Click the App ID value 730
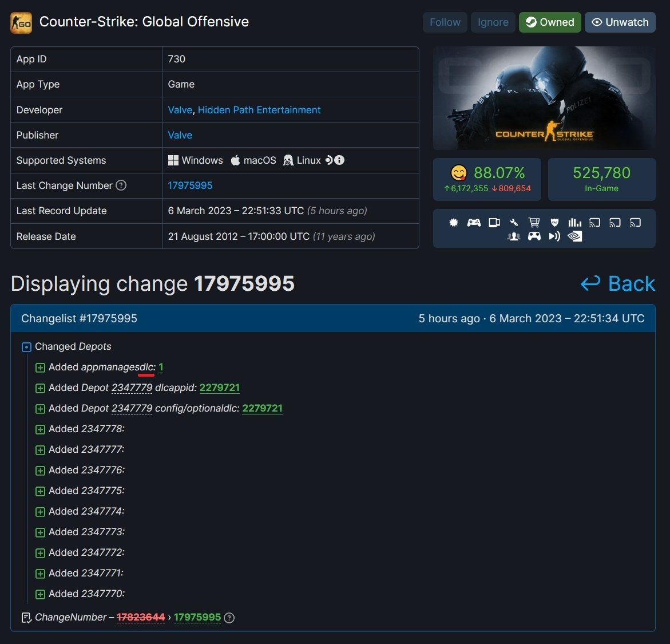Viewport: 670px width, 644px height. (176, 59)
